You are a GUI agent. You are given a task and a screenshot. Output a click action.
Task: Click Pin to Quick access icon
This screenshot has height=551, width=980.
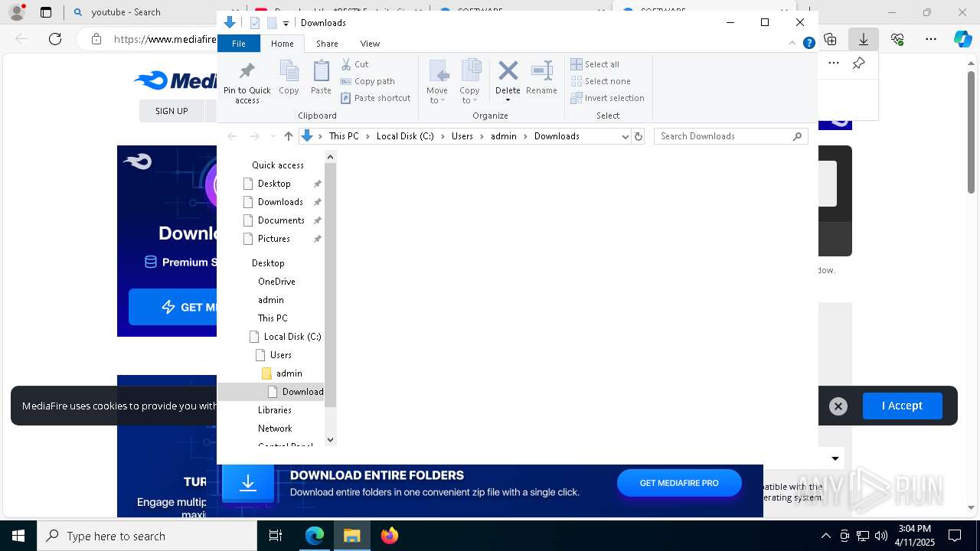[247, 70]
